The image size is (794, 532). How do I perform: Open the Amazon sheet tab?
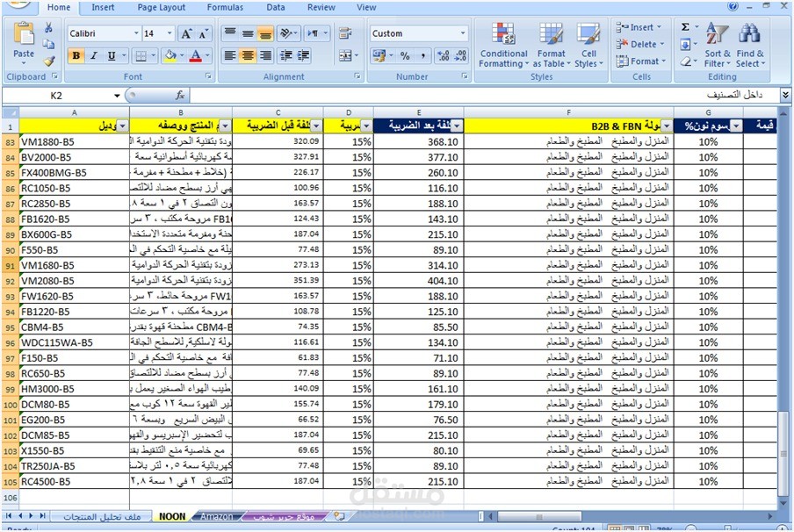point(216,516)
